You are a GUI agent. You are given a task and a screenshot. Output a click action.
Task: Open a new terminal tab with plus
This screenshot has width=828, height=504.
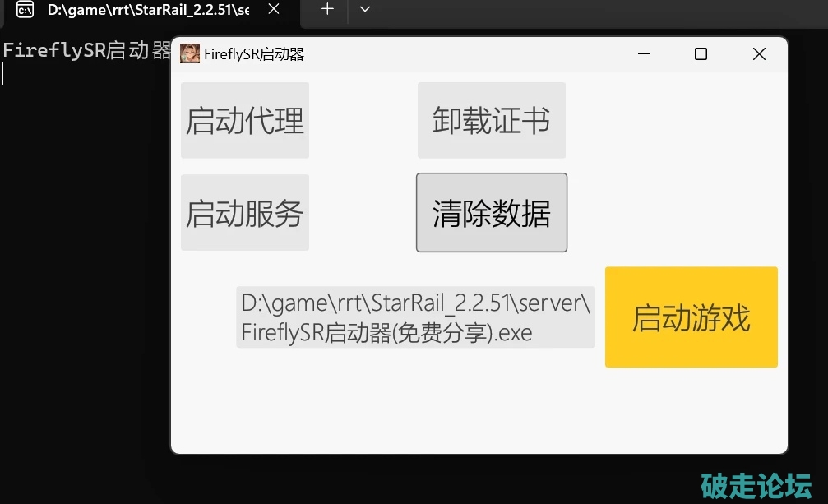coord(327,9)
